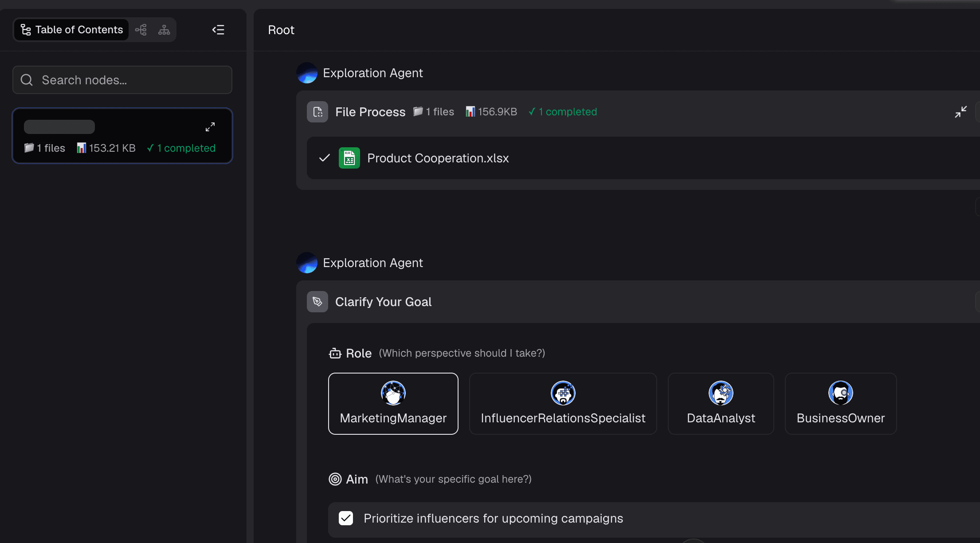The height and width of the screenshot is (543, 980).
Task: Click the Role robot icon
Action: (335, 353)
